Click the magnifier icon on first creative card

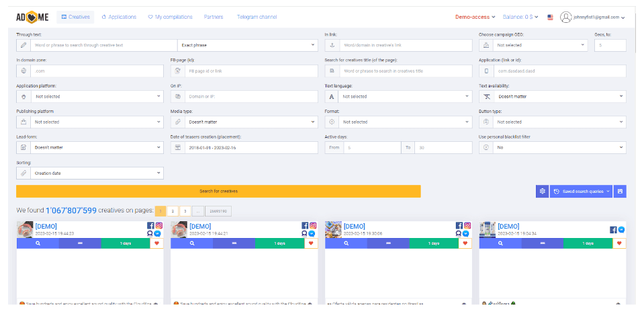[x=38, y=243]
